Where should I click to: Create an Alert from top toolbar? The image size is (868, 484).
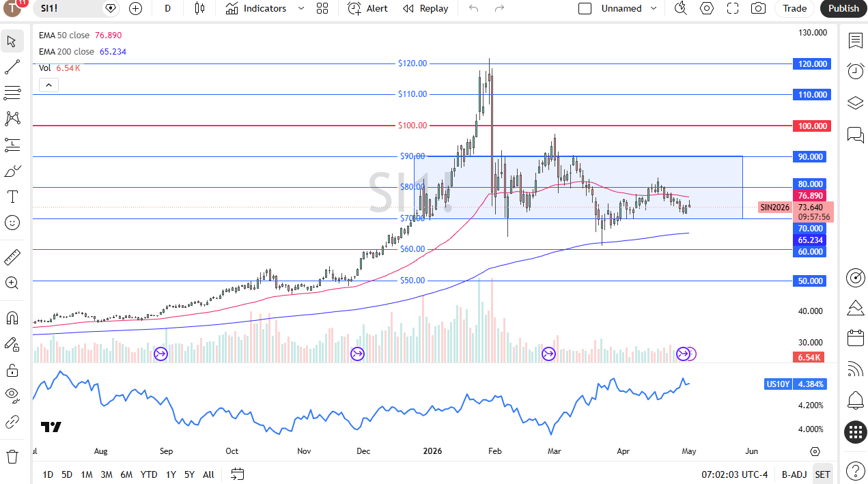coord(367,8)
